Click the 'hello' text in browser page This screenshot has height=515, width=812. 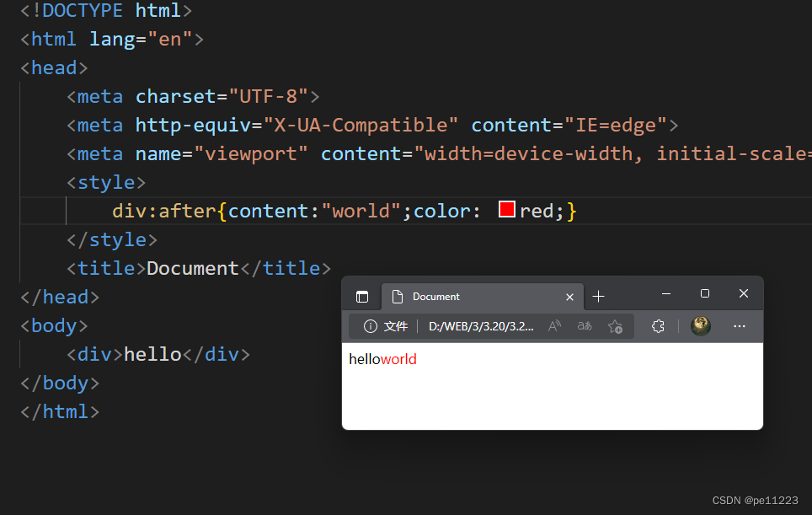tap(365, 359)
